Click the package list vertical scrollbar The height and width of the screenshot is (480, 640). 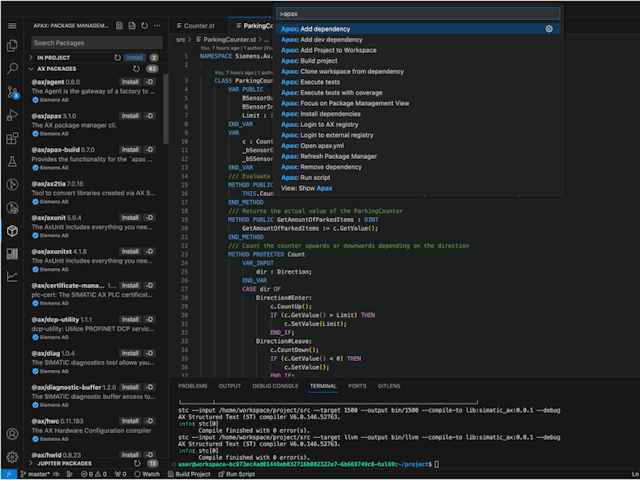[x=165, y=109]
